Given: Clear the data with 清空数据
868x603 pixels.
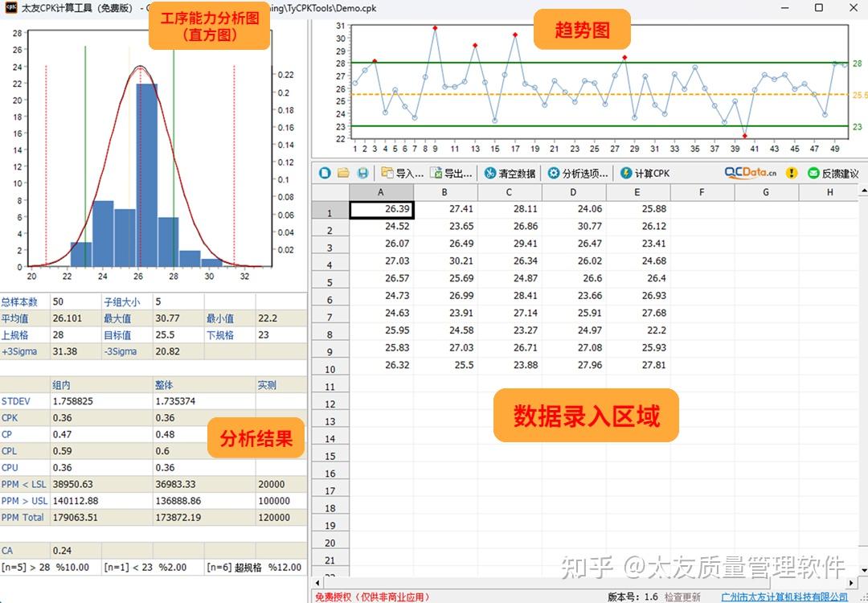Looking at the screenshot, I should click(510, 173).
